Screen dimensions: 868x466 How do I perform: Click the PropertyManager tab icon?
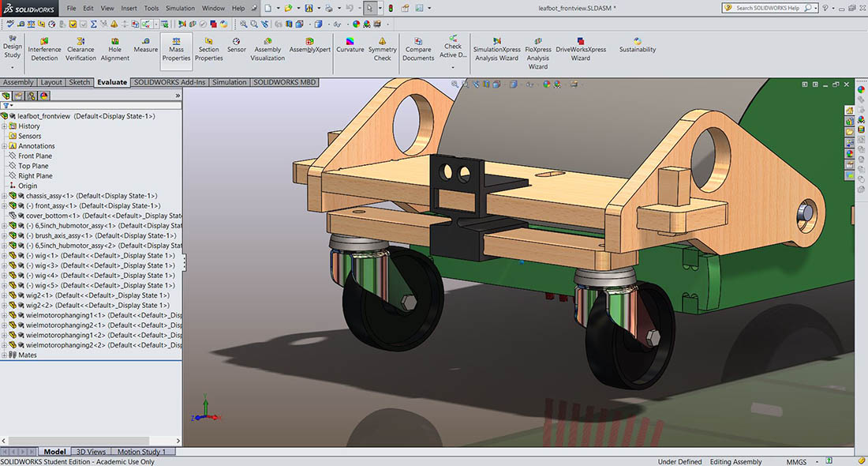coord(18,96)
